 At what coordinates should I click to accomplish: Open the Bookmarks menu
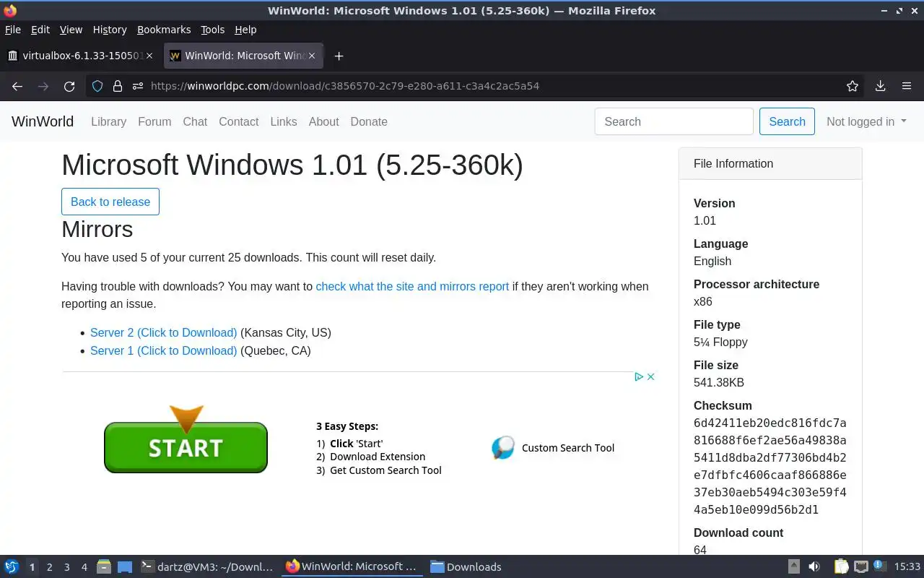164,30
